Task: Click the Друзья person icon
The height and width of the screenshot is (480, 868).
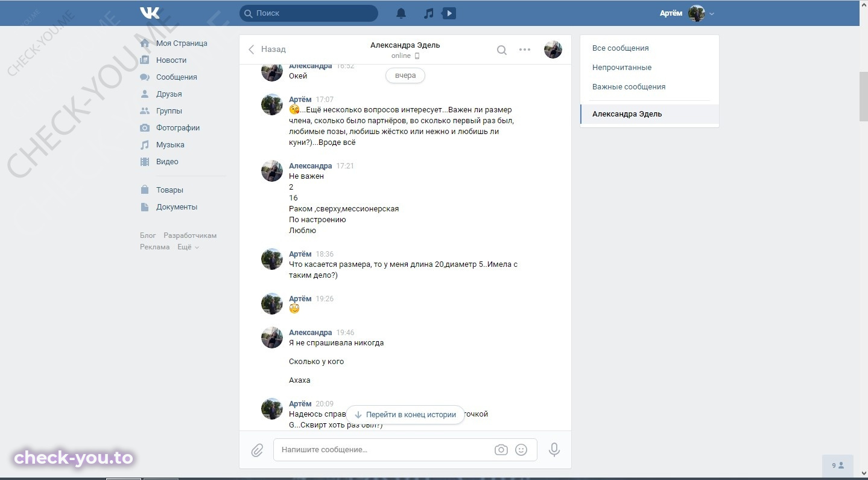Action: pos(145,94)
